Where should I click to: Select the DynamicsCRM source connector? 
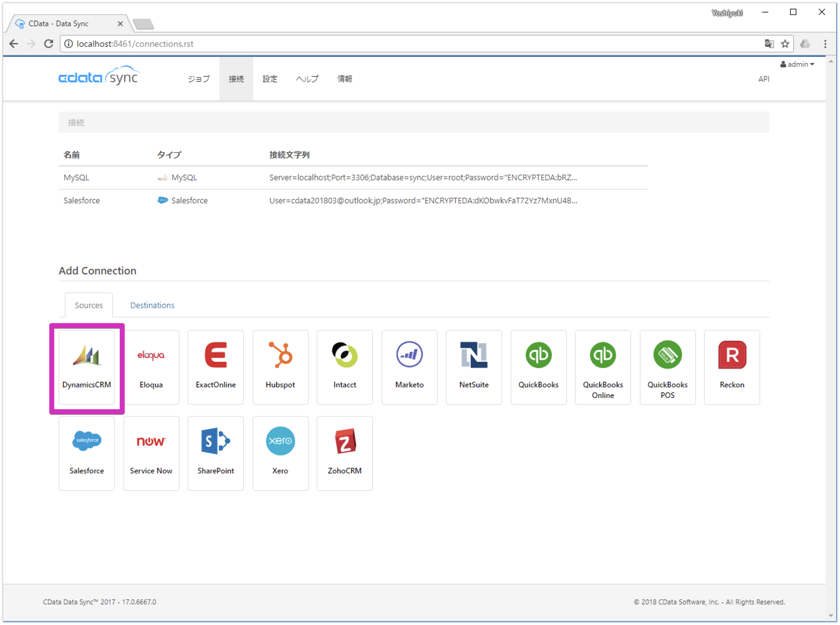pyautogui.click(x=87, y=366)
